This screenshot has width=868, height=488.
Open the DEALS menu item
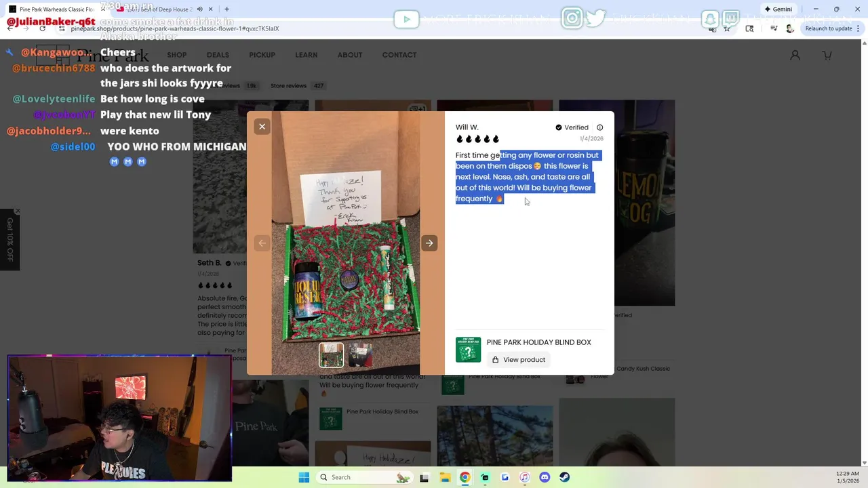click(x=218, y=55)
